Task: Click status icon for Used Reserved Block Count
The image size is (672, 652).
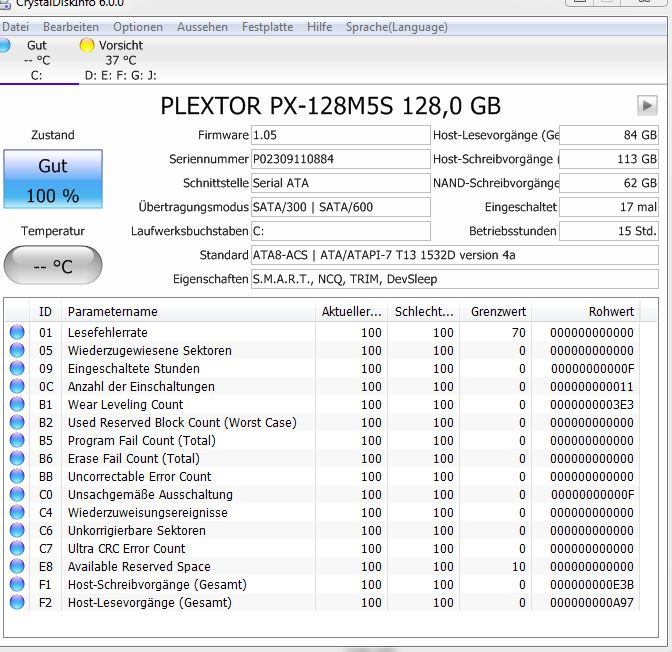Action: pyautogui.click(x=17, y=422)
